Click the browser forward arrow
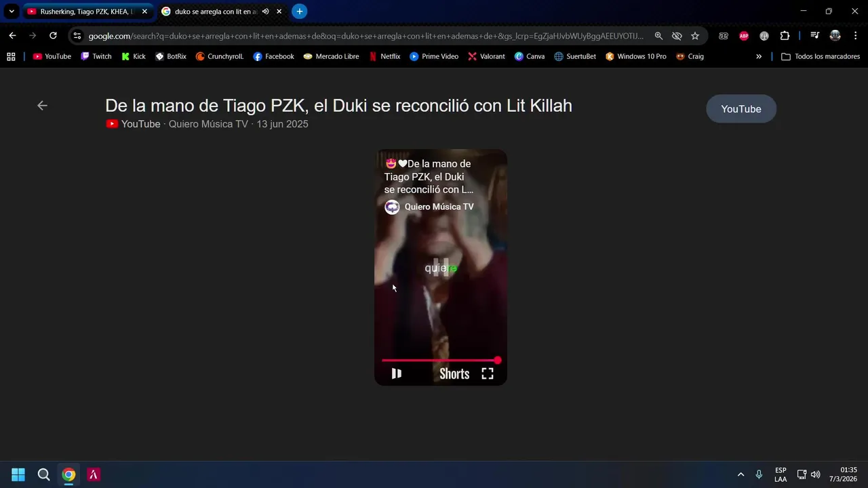 point(33,36)
